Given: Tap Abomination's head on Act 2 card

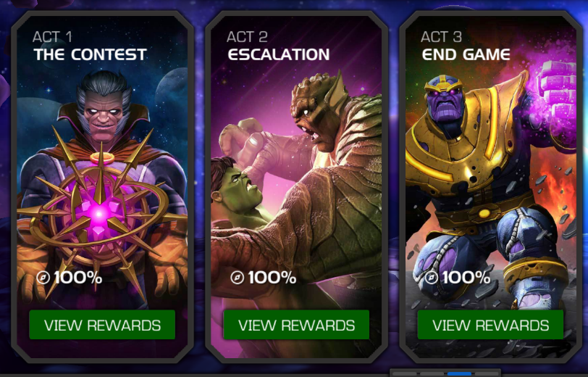Looking at the screenshot, I should click(319, 111).
